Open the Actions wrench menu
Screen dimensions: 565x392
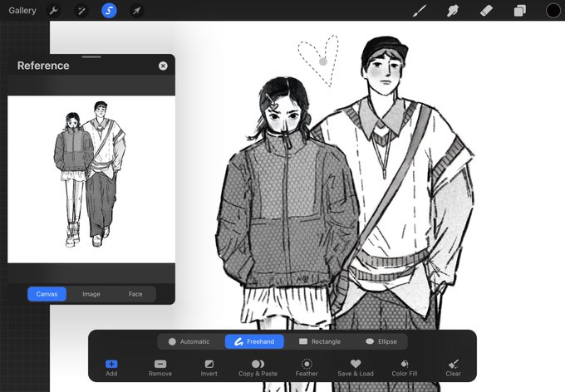tap(54, 11)
